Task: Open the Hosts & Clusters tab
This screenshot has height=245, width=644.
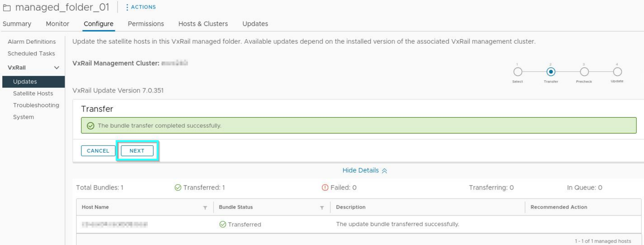Action: click(x=203, y=24)
